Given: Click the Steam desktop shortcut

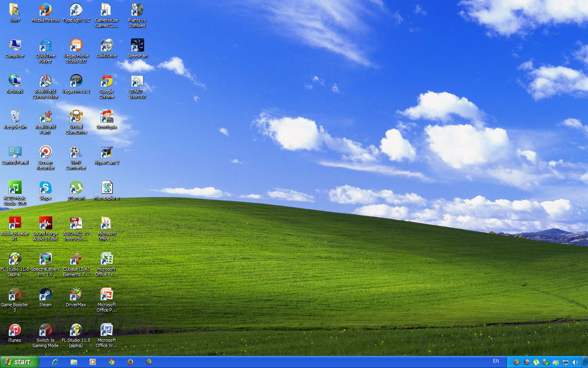Looking at the screenshot, I should point(45,298).
